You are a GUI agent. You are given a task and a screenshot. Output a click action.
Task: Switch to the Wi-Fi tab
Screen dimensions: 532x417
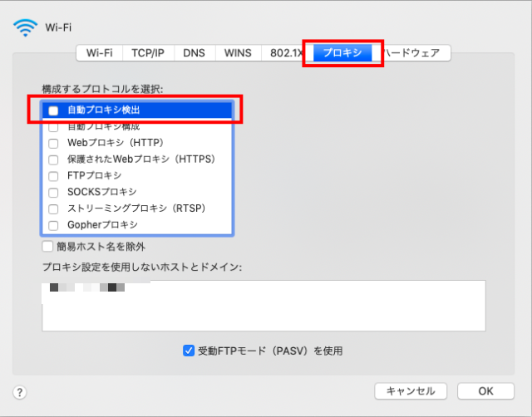coord(99,52)
